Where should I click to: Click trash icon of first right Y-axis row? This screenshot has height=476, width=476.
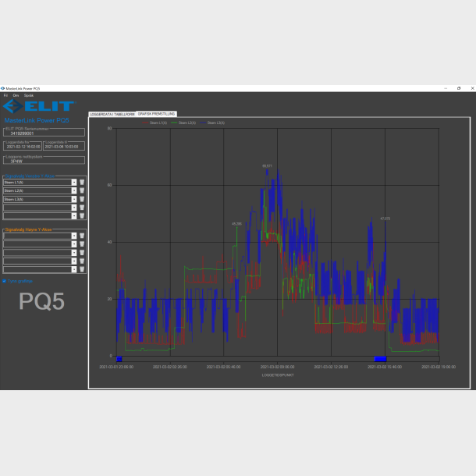point(82,236)
